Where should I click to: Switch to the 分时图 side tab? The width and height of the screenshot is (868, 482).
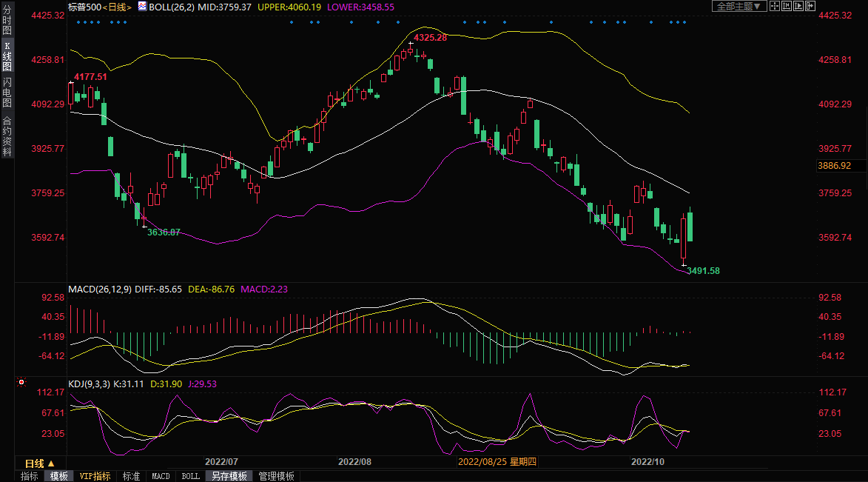pyautogui.click(x=7, y=25)
